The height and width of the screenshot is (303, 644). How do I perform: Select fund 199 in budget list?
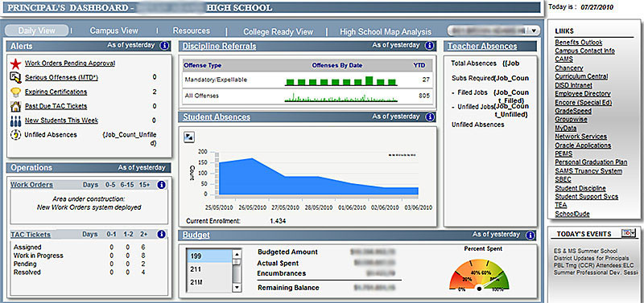pyautogui.click(x=209, y=256)
